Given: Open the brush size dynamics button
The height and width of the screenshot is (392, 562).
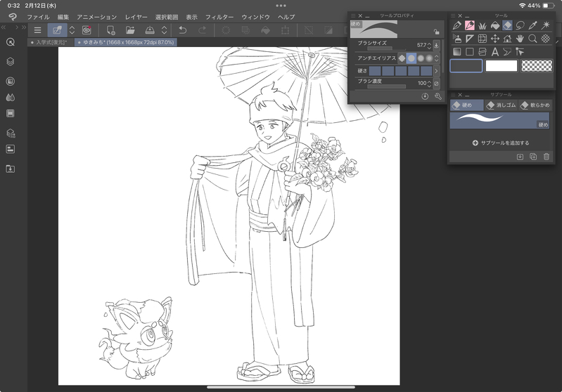Looking at the screenshot, I should pyautogui.click(x=436, y=45).
